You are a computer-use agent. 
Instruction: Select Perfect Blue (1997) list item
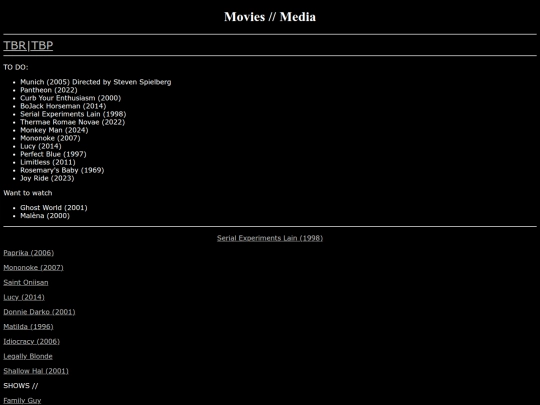[53, 154]
